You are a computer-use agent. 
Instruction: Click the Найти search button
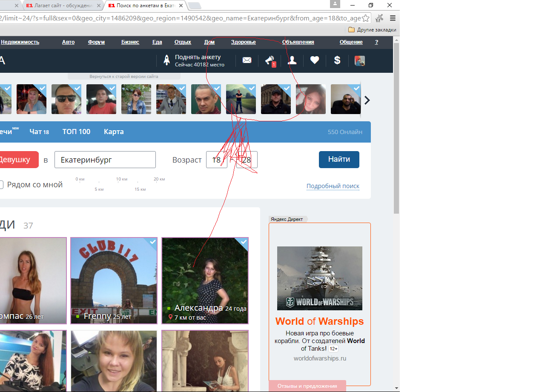tap(339, 160)
